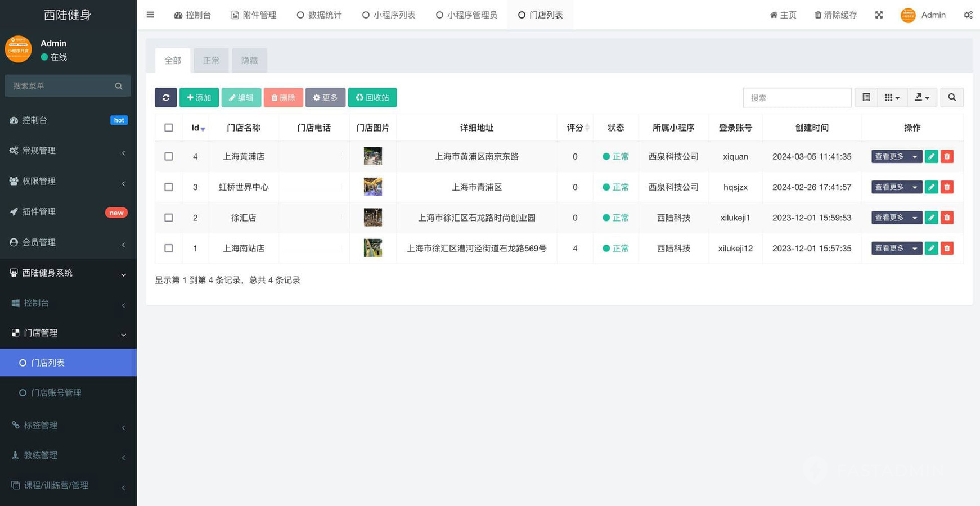The image size is (980, 506).
Task: Expand 查看更多 dropdown for 上海南站店
Action: point(915,248)
